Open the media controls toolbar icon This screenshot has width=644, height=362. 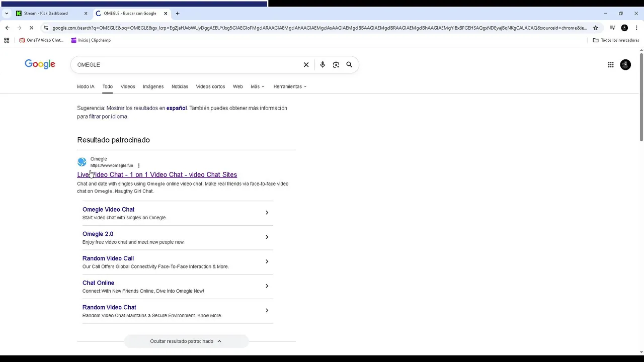coord(612,28)
